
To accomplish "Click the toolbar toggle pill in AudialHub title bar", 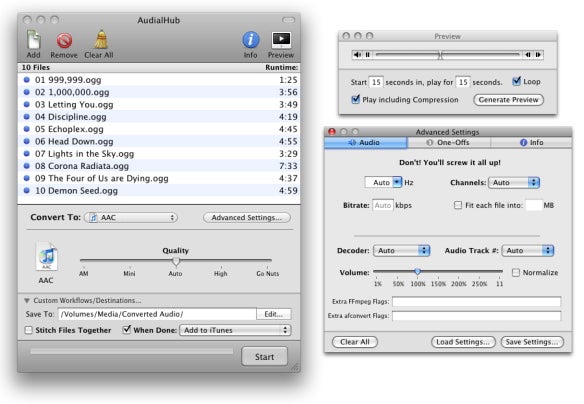I will tap(288, 20).
